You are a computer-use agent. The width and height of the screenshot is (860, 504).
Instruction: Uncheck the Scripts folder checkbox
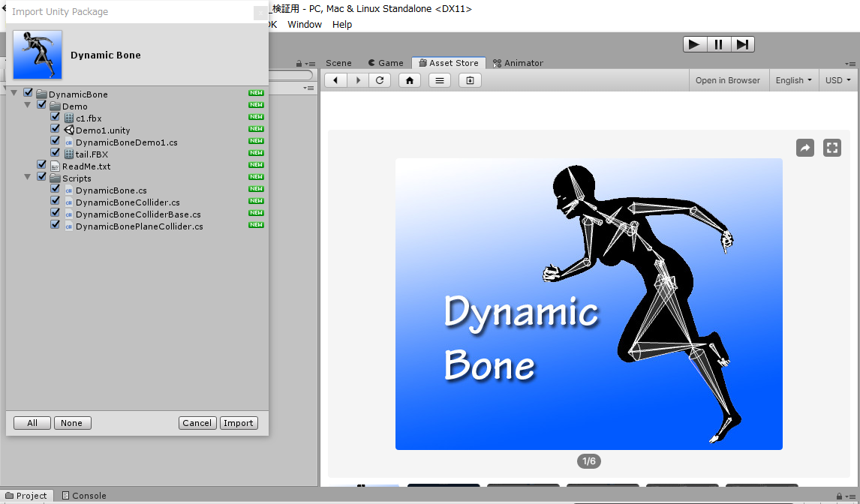click(x=42, y=176)
